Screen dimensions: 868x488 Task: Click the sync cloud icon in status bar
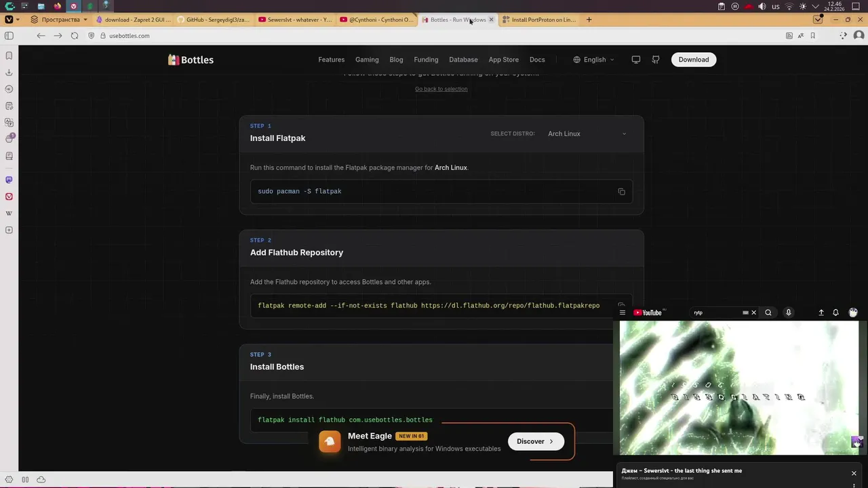click(41, 479)
